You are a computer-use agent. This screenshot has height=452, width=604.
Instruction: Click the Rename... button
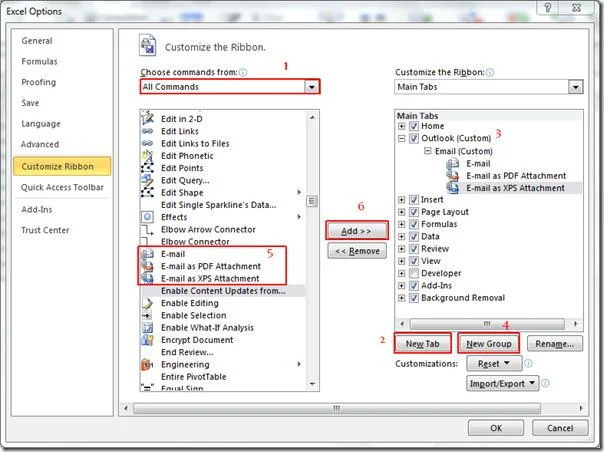coord(554,343)
